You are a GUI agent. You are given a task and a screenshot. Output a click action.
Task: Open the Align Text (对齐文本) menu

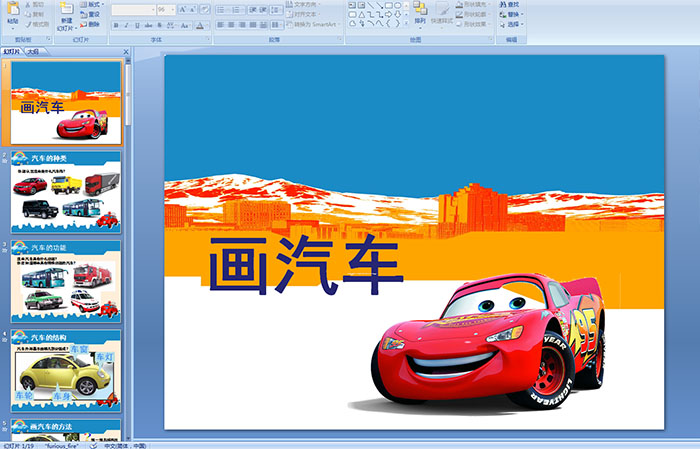pyautogui.click(x=303, y=14)
